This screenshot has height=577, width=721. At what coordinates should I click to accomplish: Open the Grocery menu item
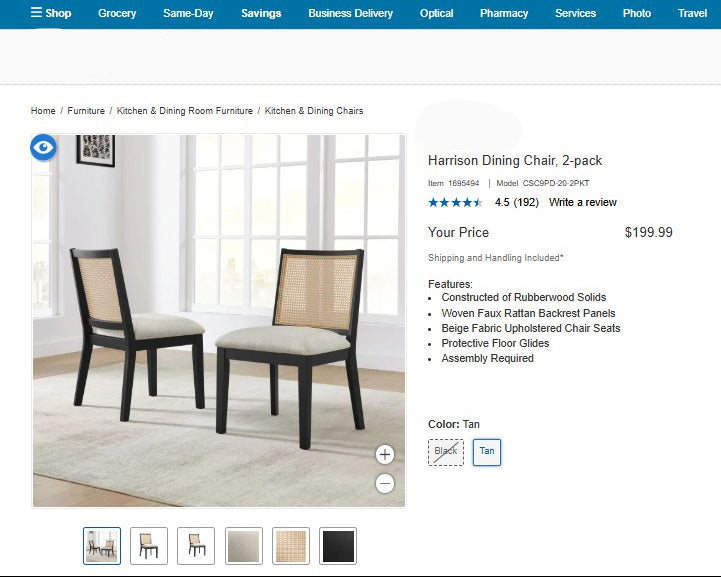point(117,13)
